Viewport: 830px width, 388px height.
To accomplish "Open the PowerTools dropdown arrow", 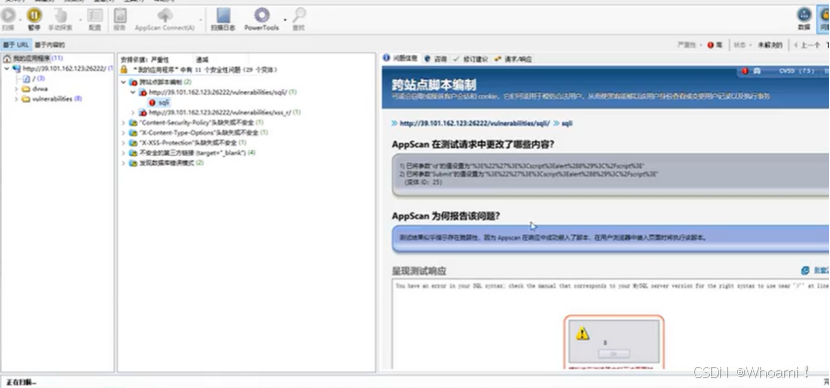I will (x=285, y=20).
